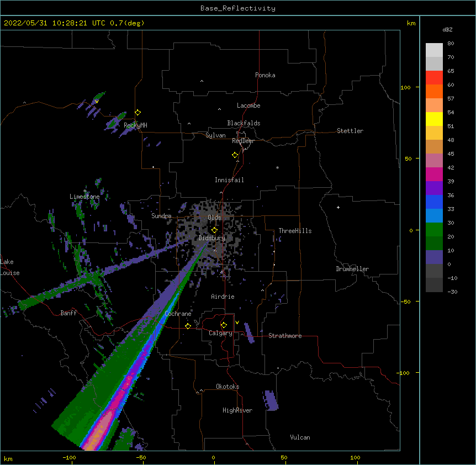Click the Airdrie label
The width and height of the screenshot is (476, 465).
coord(223,297)
